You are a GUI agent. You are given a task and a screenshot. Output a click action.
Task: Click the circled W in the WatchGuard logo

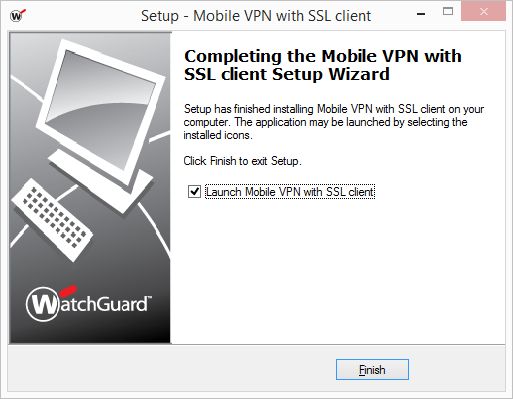[43, 304]
